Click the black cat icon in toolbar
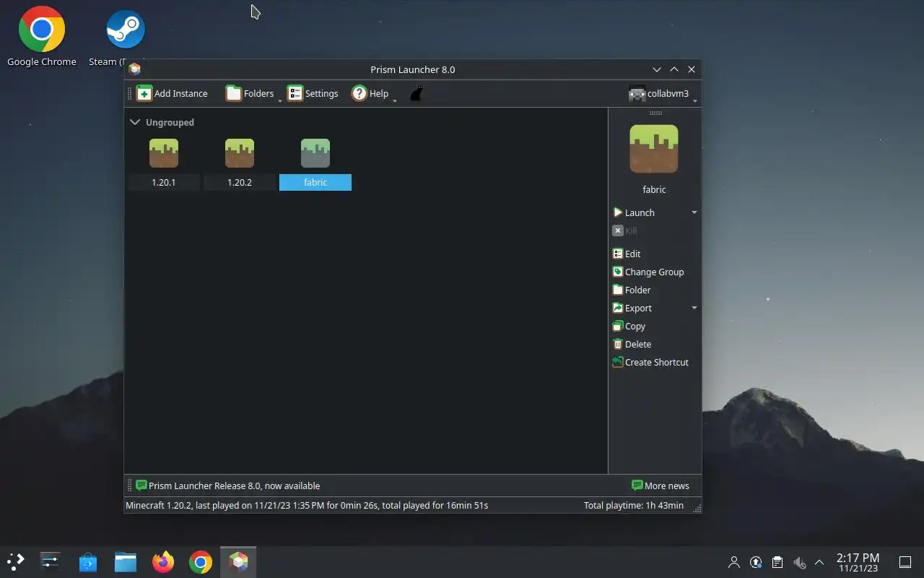924x578 pixels. 416,93
